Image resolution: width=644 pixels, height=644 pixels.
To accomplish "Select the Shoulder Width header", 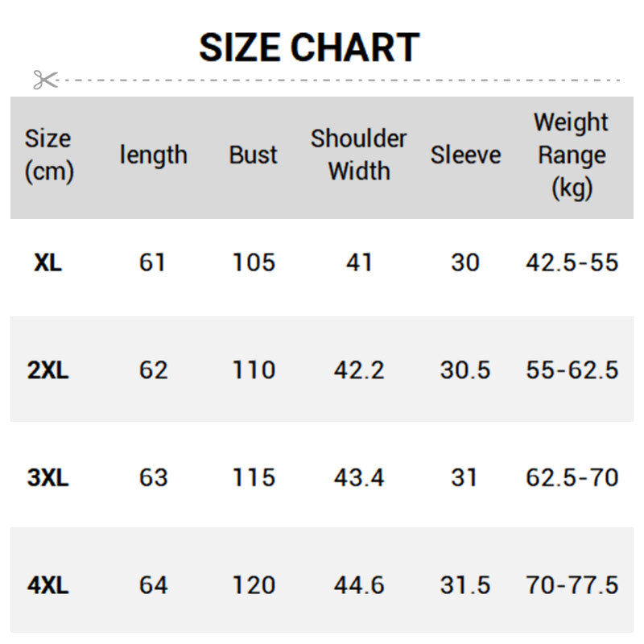I will point(359,155).
